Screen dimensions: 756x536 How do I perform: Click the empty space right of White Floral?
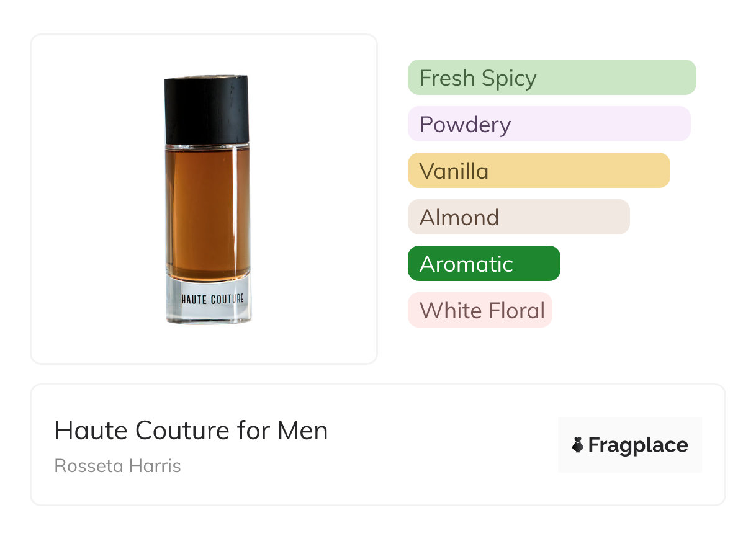tap(633, 310)
